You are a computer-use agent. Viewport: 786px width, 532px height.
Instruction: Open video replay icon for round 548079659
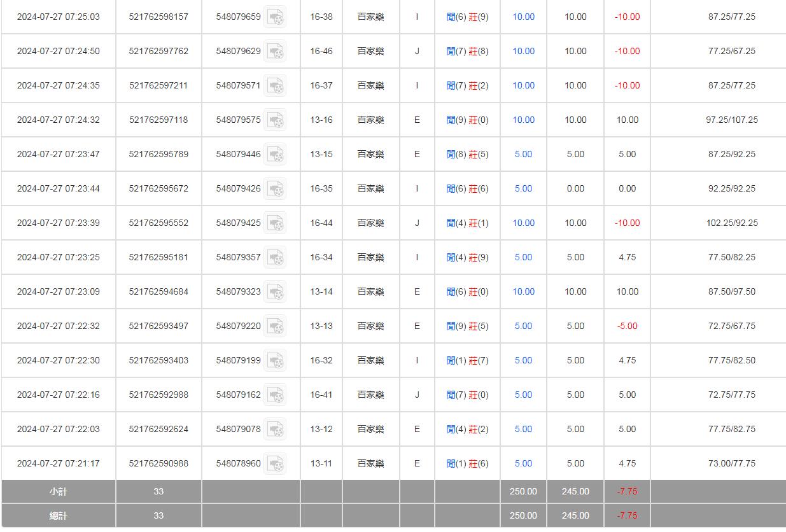(275, 17)
